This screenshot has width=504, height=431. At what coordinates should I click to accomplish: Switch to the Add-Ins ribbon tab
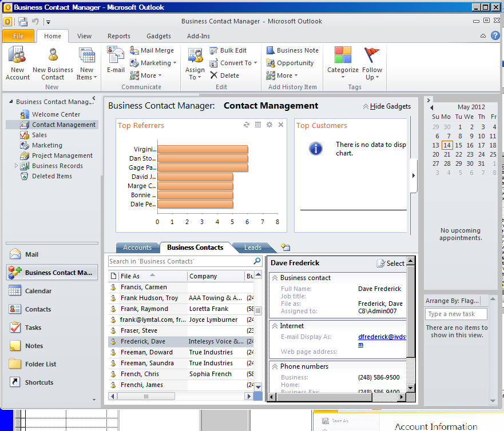point(199,36)
